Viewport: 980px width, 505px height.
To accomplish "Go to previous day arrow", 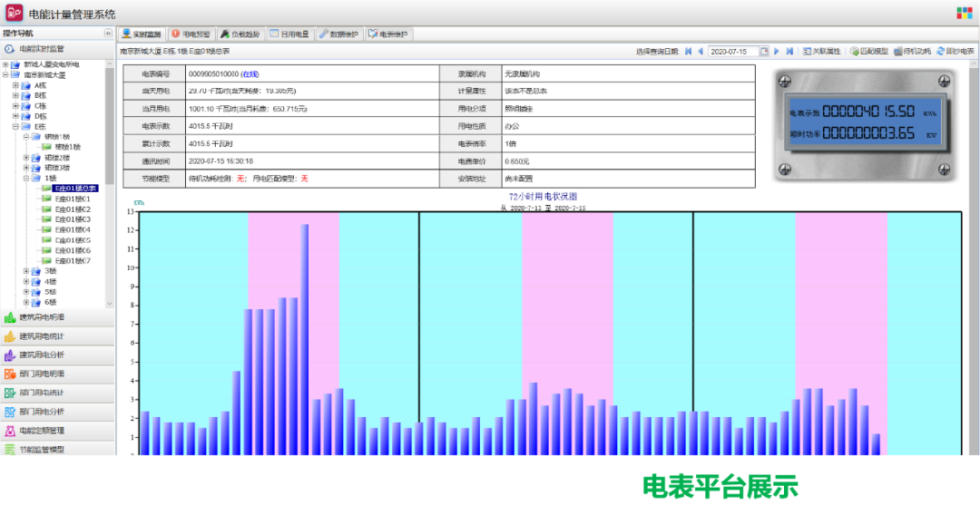I will [x=700, y=52].
